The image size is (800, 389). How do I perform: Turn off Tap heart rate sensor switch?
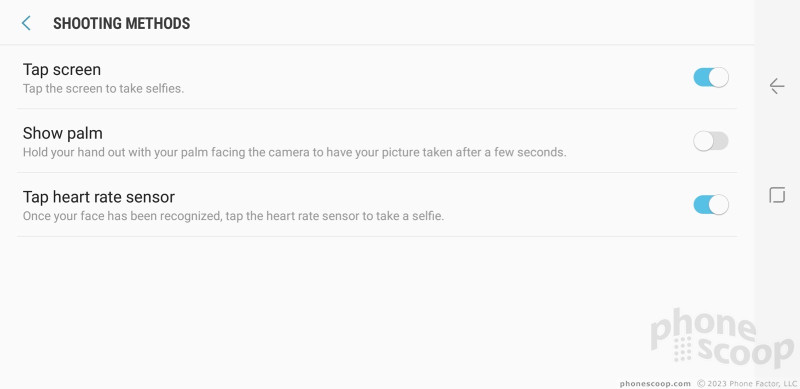[711, 205]
